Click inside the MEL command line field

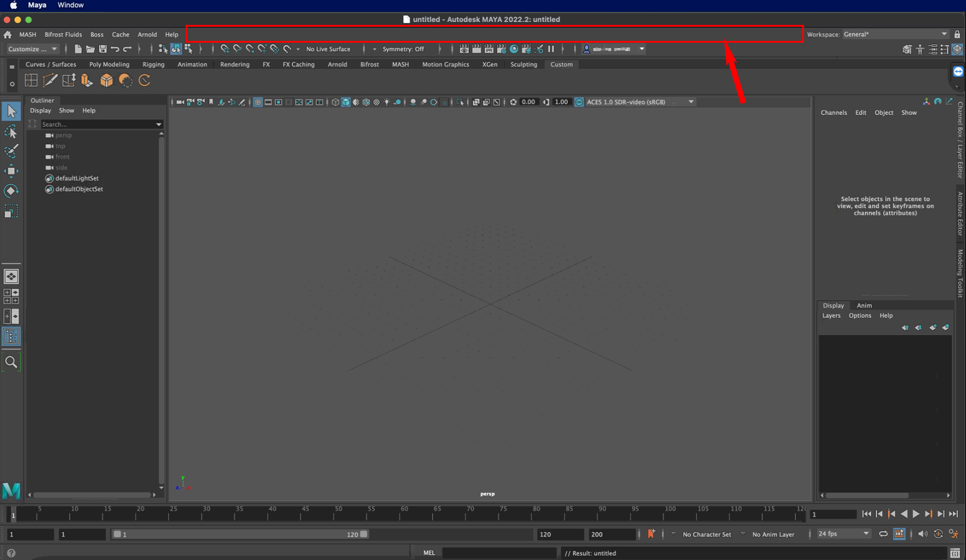(x=500, y=552)
